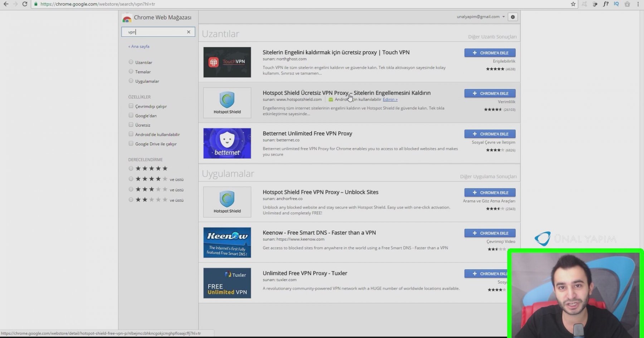This screenshot has height=338, width=644.
Task: Click Arama ve Göz Atma Araçları category
Action: coord(489,201)
